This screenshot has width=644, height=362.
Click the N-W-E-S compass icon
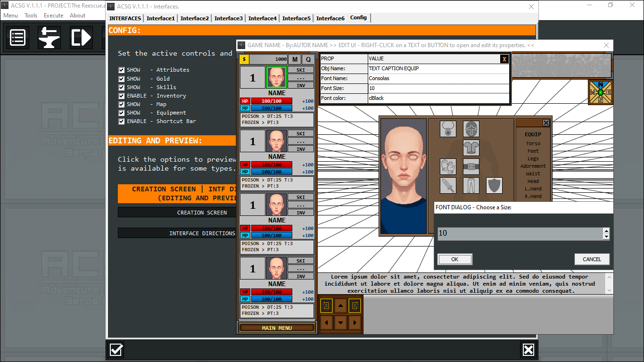pyautogui.click(x=601, y=92)
